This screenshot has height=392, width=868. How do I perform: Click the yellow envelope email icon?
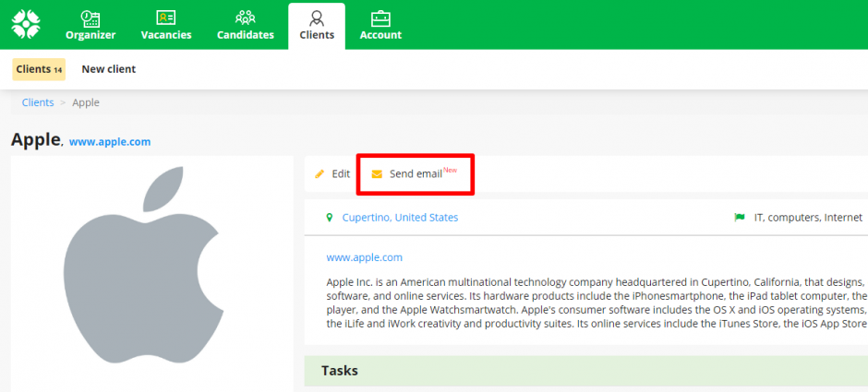coord(377,173)
